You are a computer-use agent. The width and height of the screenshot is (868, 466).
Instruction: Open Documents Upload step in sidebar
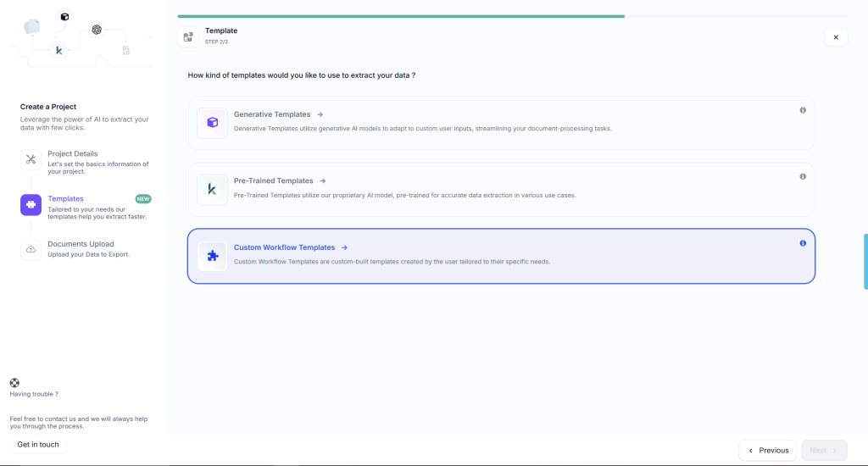(81, 244)
